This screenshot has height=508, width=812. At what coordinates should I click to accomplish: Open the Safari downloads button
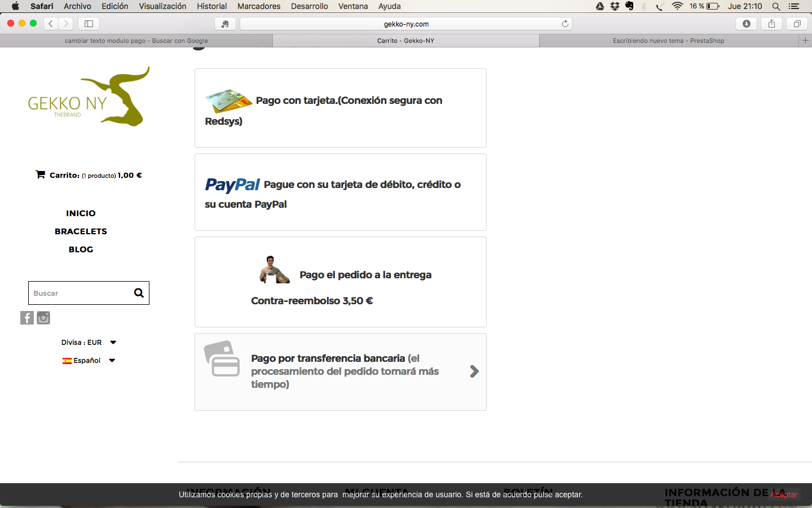click(x=747, y=24)
